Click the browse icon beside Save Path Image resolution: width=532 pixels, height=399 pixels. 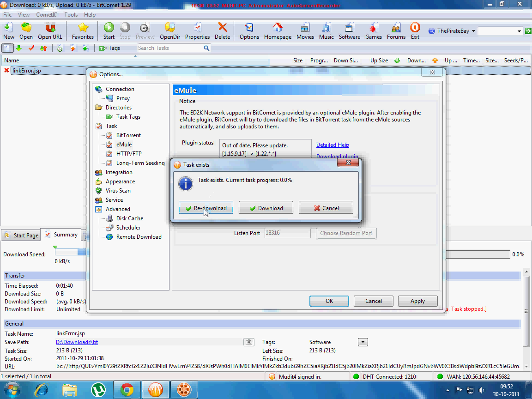[x=249, y=342]
